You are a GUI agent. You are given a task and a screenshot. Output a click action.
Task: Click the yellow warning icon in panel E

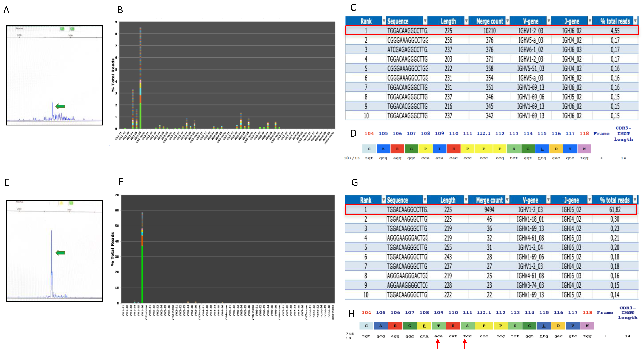point(61,203)
